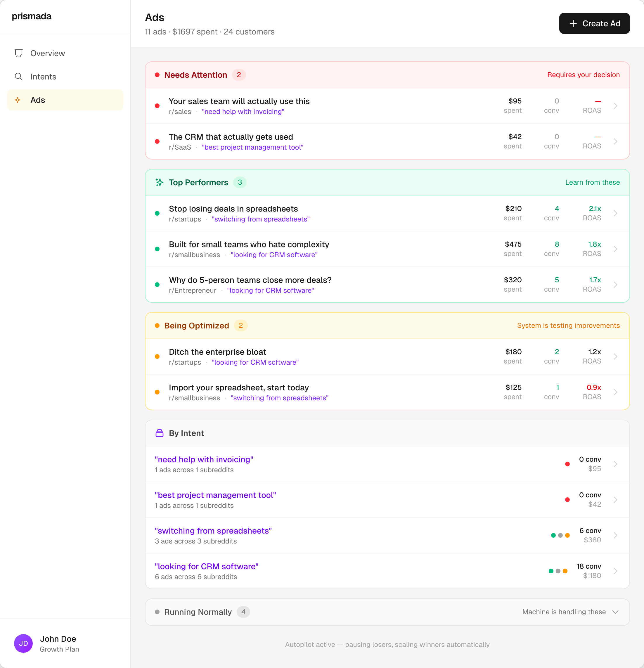Click the plus icon on Create Ad
Image resolution: width=644 pixels, height=668 pixels.
573,23
